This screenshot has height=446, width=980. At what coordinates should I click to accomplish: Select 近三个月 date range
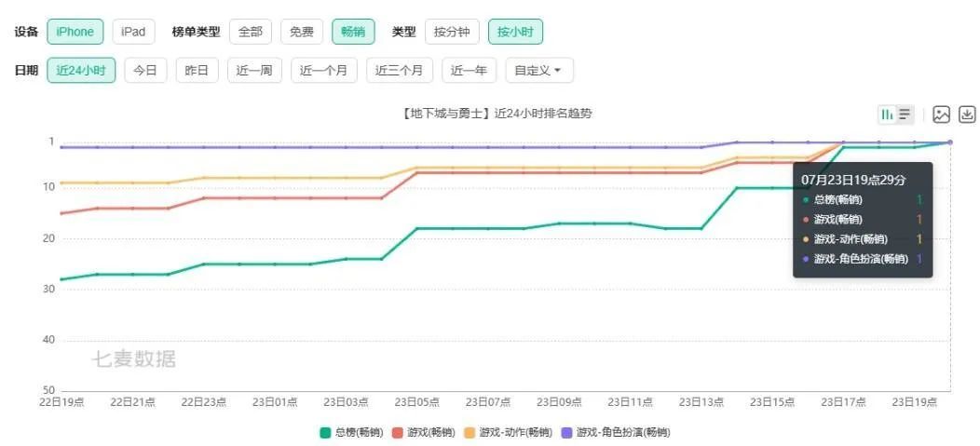399,71
